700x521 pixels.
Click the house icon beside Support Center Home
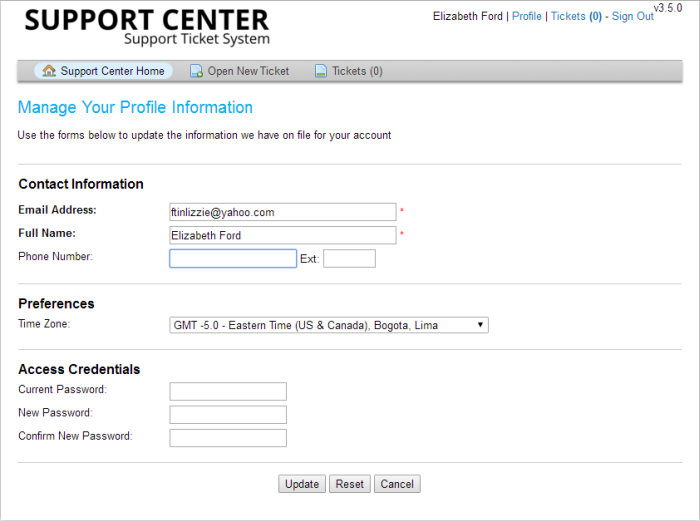click(49, 71)
